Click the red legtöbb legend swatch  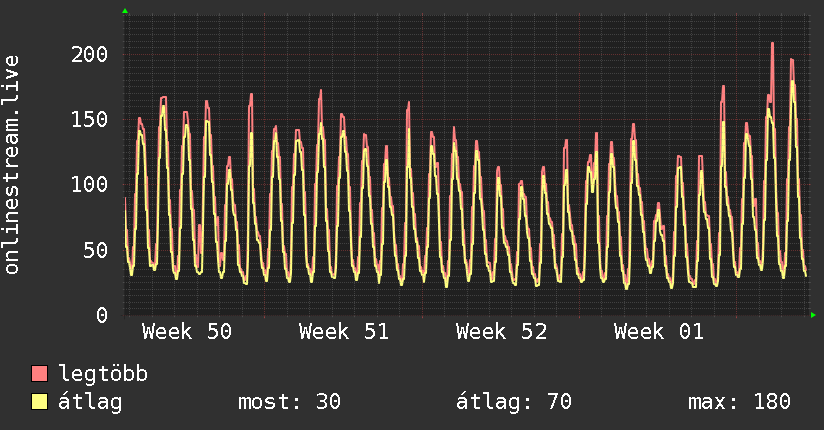coord(40,374)
